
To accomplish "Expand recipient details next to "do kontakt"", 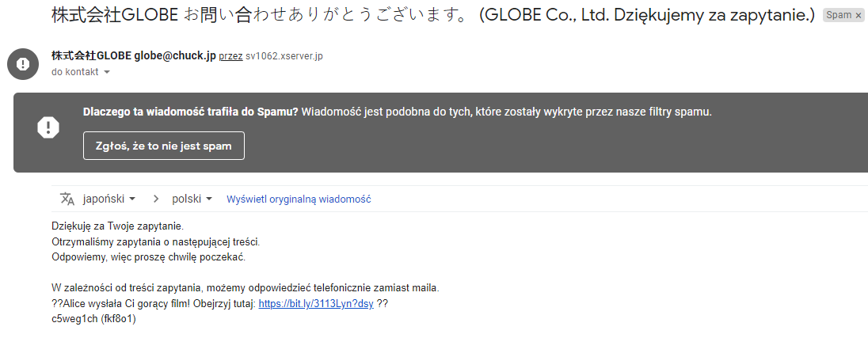I will pyautogui.click(x=107, y=72).
